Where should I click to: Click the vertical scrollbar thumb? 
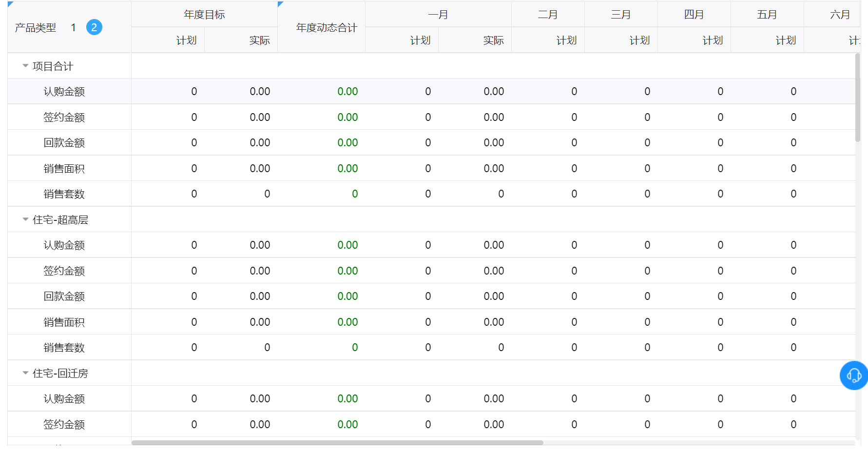pos(857,98)
